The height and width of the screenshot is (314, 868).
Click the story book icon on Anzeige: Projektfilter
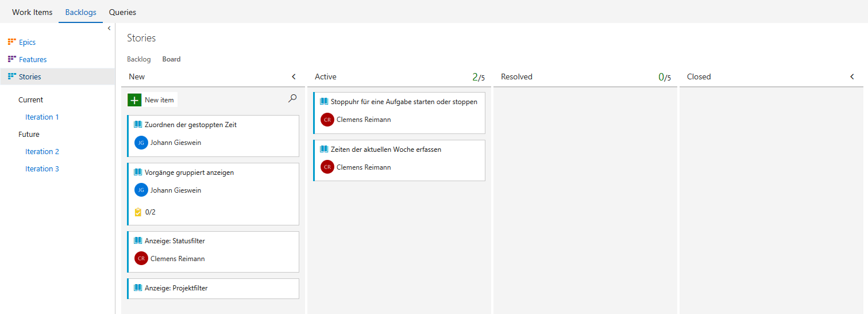(138, 288)
